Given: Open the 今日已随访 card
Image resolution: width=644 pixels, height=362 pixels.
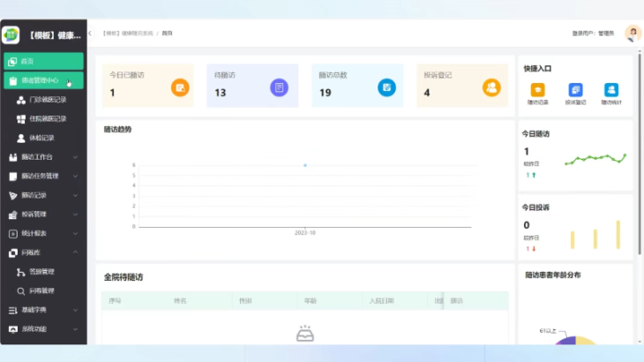Looking at the screenshot, I should point(148,86).
